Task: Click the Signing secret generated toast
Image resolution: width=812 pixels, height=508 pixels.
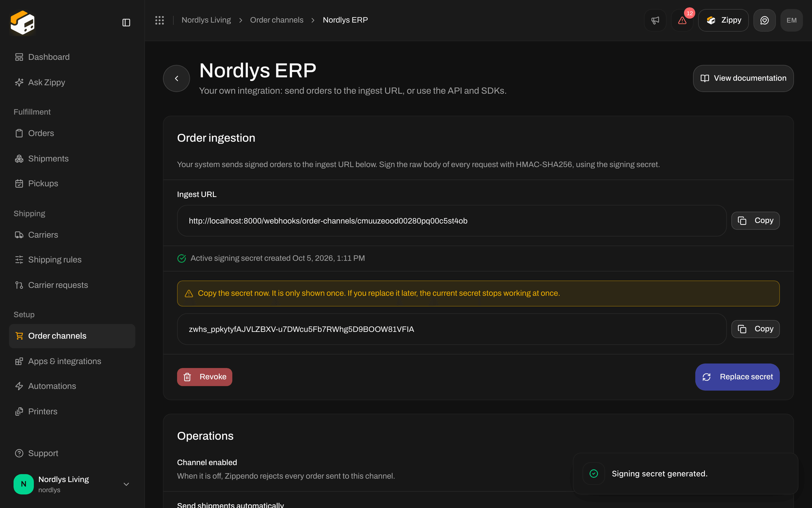Action: coord(685,473)
